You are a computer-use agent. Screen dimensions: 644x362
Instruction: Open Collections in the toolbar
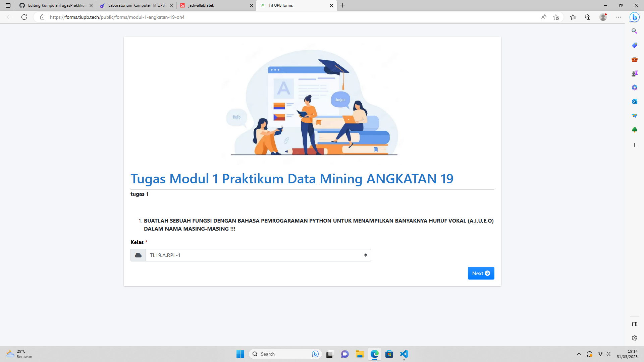pyautogui.click(x=588, y=17)
